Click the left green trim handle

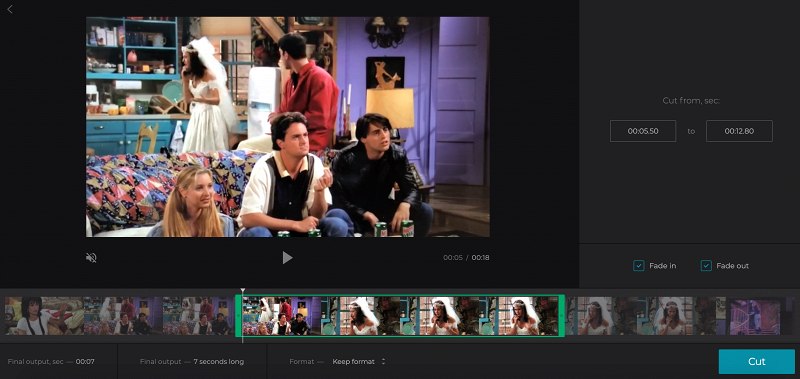point(238,316)
